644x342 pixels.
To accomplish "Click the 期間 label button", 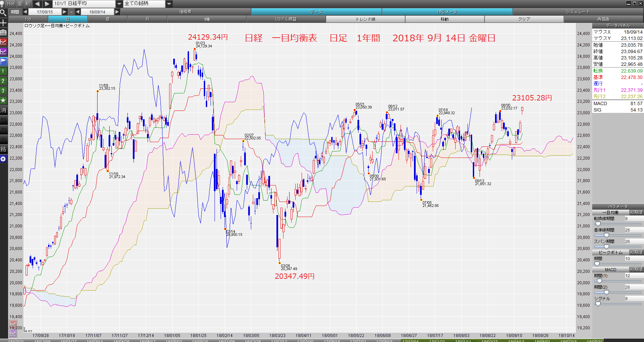I will (x=15, y=12).
